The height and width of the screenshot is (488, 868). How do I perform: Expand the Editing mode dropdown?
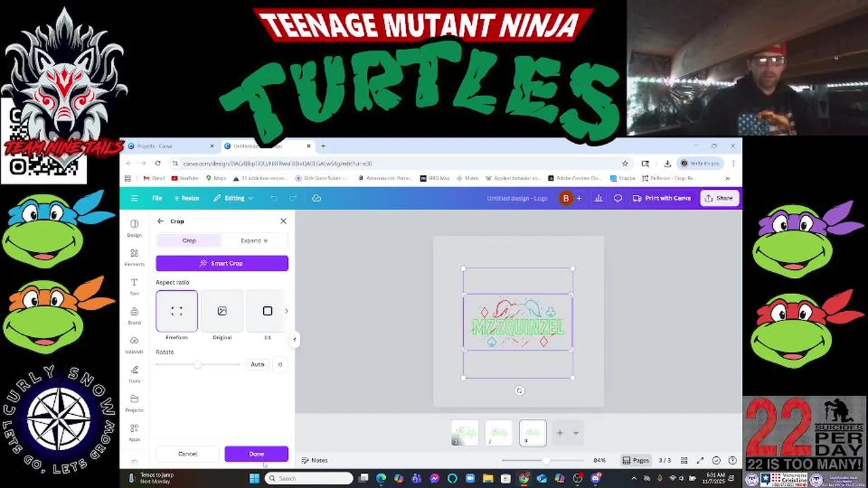click(x=233, y=198)
